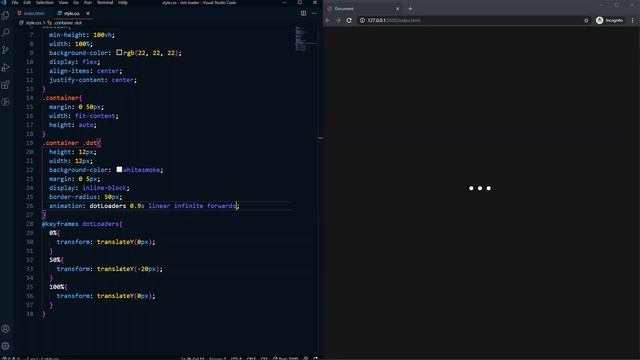
Task: View site information icon in address bar
Action: 362,20
